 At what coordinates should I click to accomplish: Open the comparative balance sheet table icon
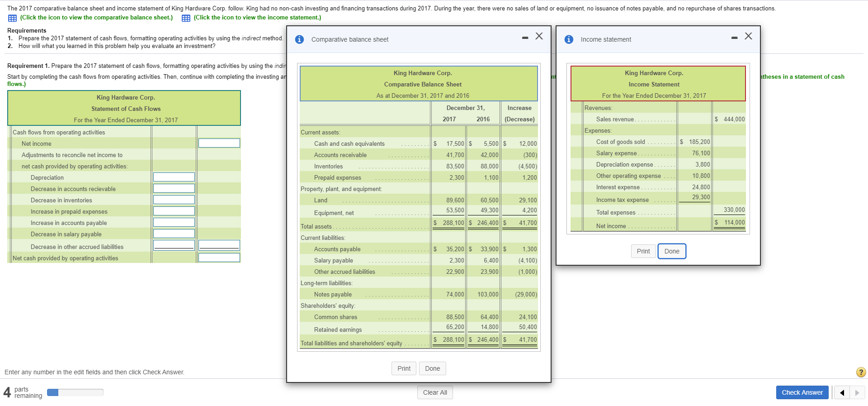click(12, 18)
